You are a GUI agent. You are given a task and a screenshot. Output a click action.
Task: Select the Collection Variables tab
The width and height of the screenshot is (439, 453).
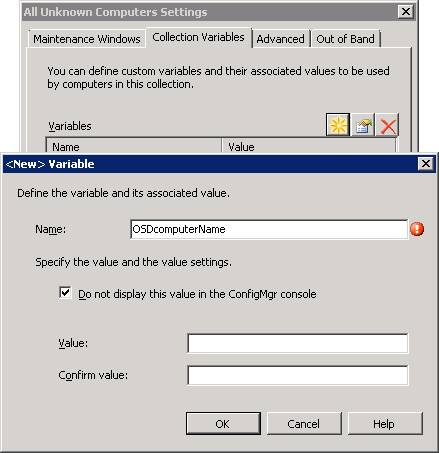[199, 37]
